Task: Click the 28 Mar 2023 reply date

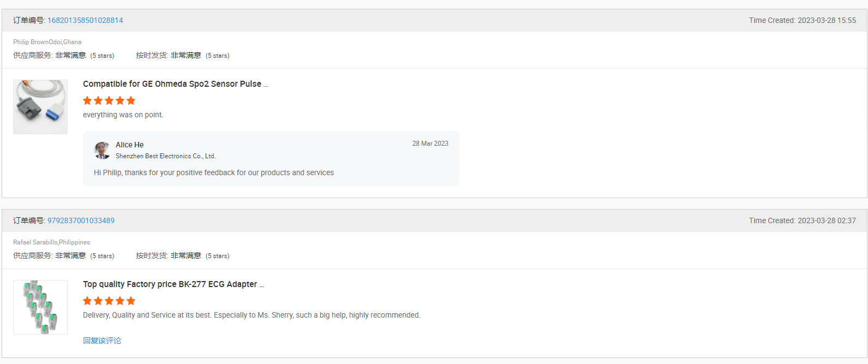Action: [x=430, y=144]
